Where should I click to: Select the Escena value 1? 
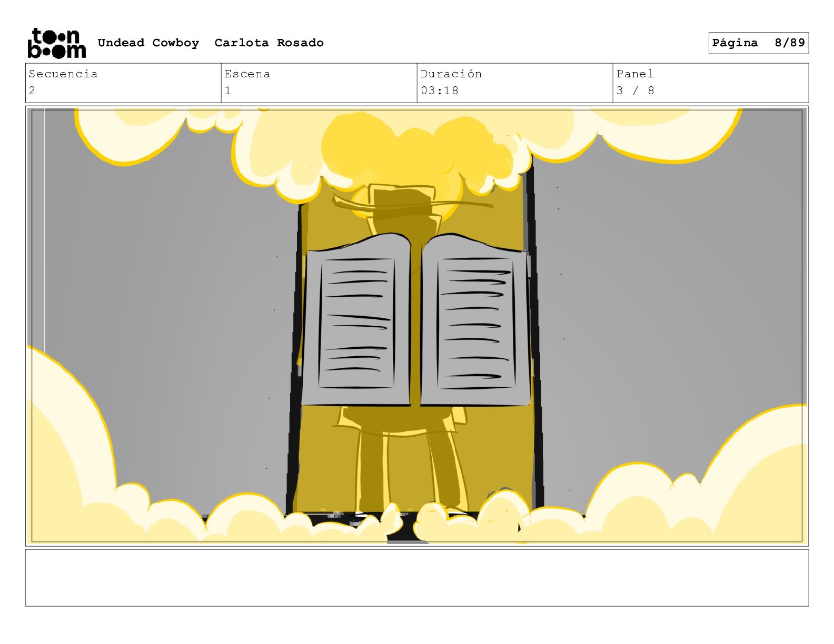click(228, 90)
